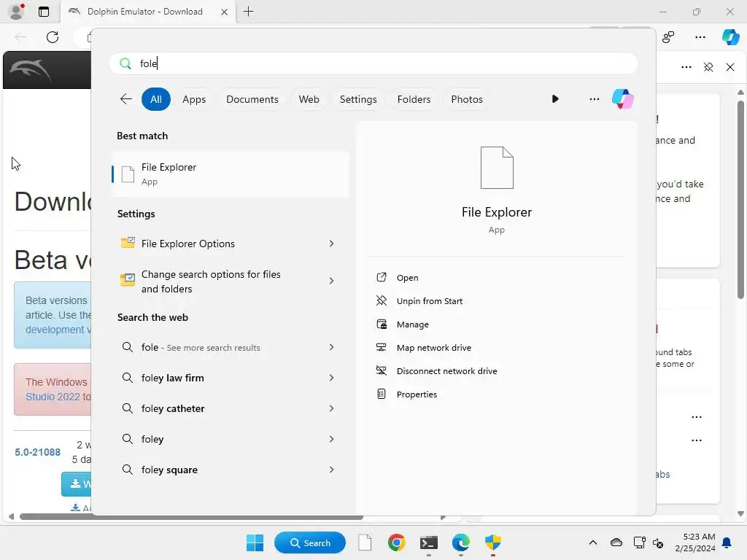Click the search input field with 'fole'

[x=373, y=63]
